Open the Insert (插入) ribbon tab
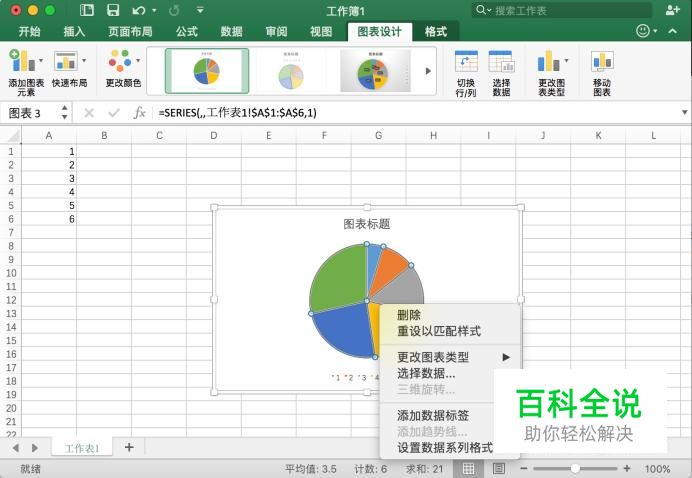 [74, 31]
